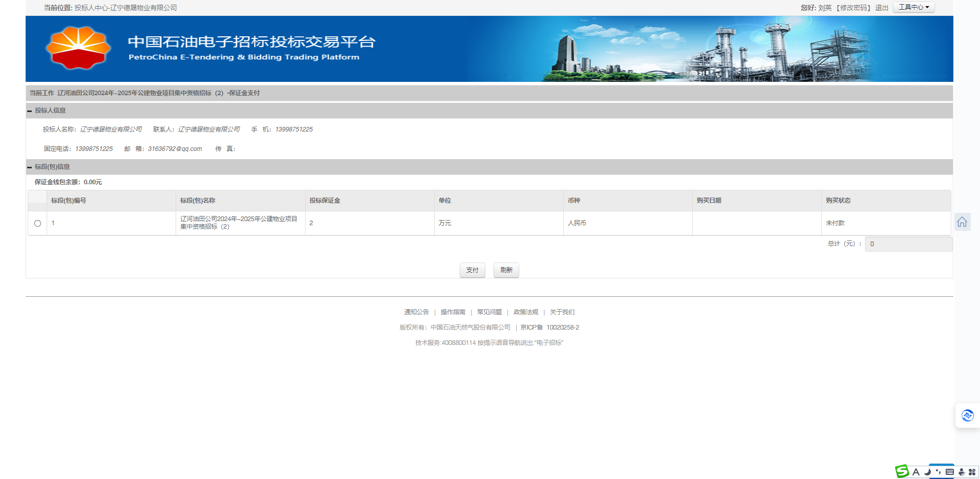Click the 京ICP备 10020258-2 text
The image size is (980, 479).
[550, 328]
